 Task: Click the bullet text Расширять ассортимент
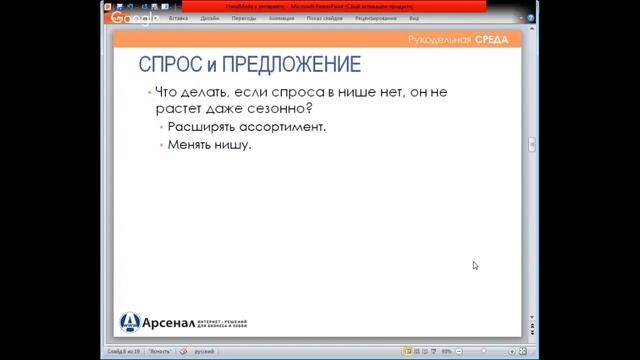click(247, 127)
